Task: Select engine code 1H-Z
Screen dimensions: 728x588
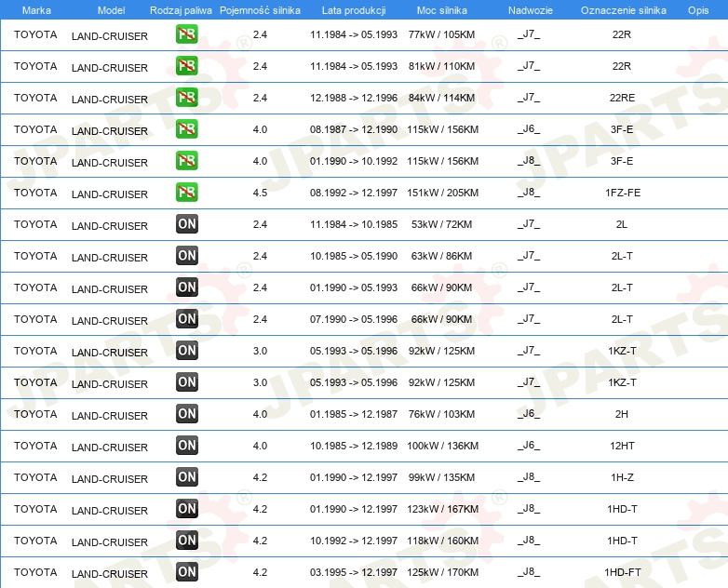Action: [622, 477]
